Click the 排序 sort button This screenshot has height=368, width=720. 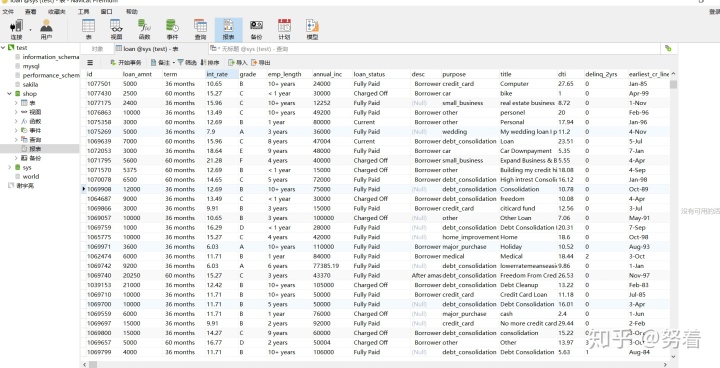click(210, 62)
